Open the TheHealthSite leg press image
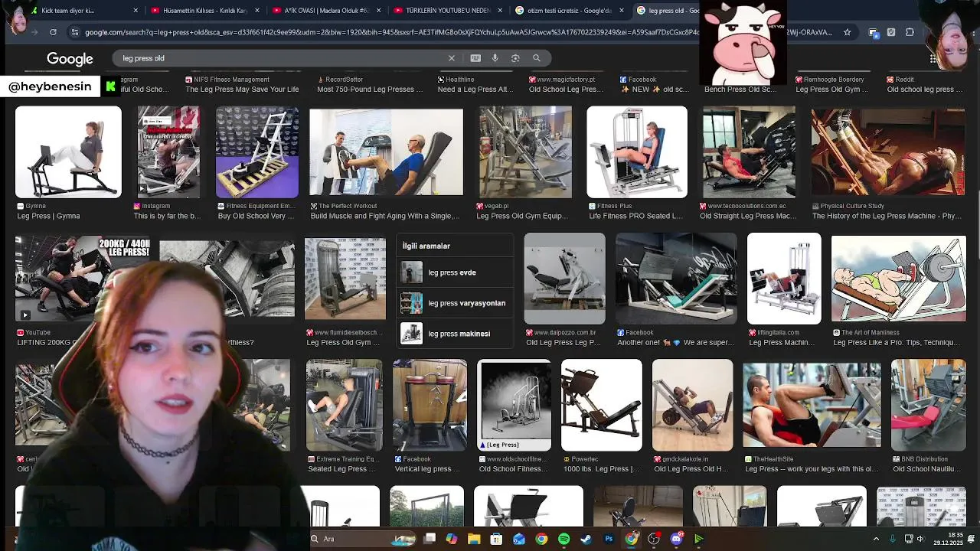The width and height of the screenshot is (980, 551). tap(812, 405)
